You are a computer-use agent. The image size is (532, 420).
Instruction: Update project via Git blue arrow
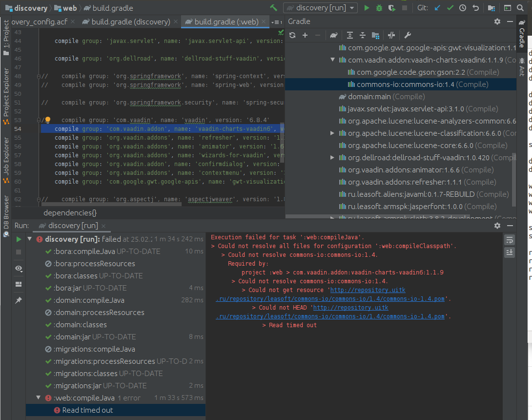coord(437,8)
